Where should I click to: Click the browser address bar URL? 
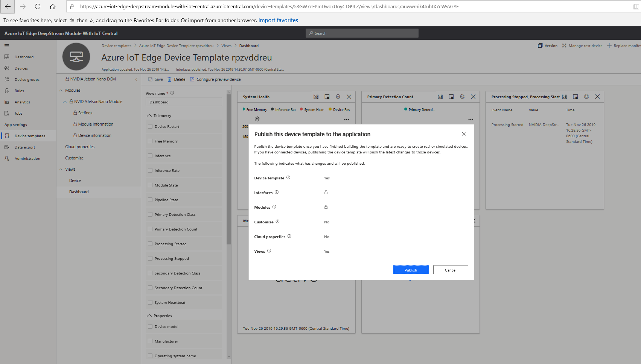click(269, 6)
